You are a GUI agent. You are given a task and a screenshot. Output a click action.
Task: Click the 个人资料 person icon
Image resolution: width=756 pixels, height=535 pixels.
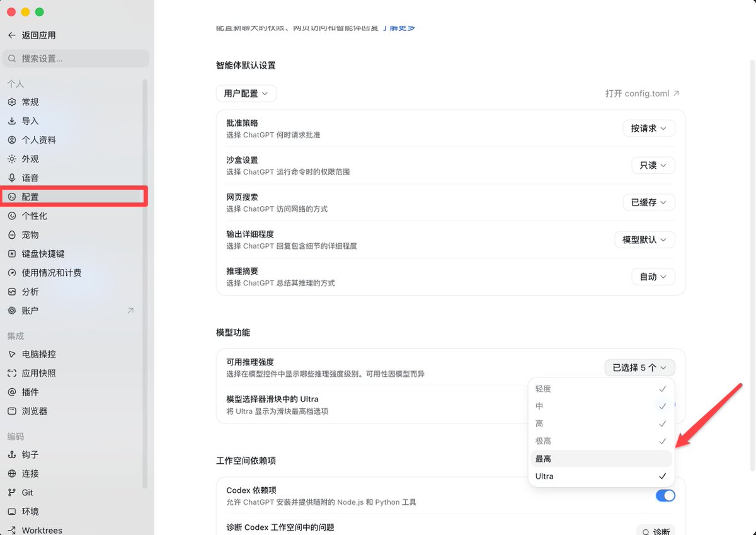tap(12, 140)
